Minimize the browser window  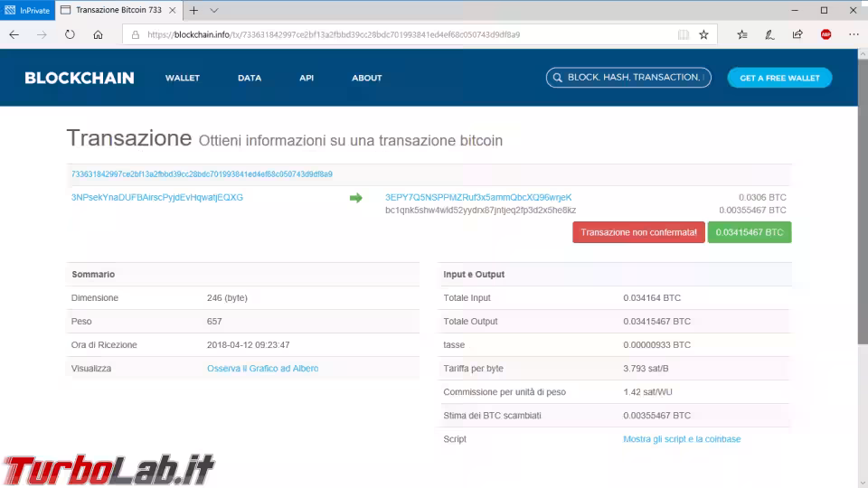(795, 10)
